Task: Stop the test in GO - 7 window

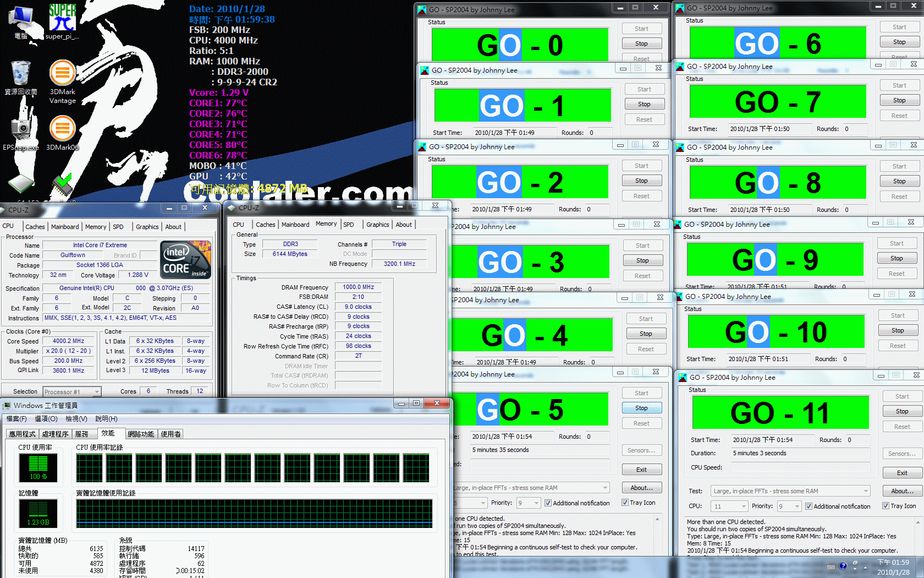Action: pyautogui.click(x=900, y=100)
